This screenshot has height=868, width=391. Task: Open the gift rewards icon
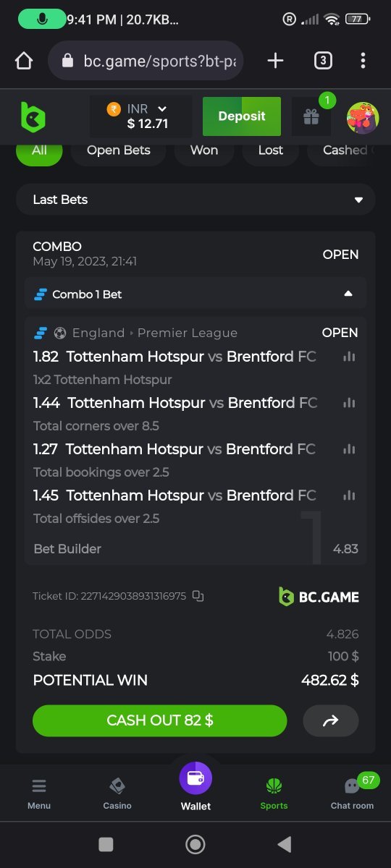[311, 116]
